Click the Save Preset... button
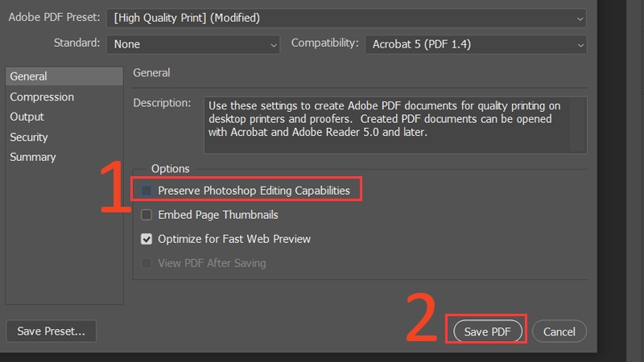This screenshot has width=644, height=362. pyautogui.click(x=52, y=331)
